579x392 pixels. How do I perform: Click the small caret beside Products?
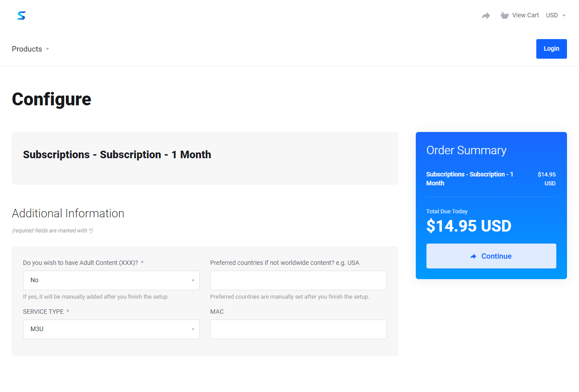[x=48, y=49]
